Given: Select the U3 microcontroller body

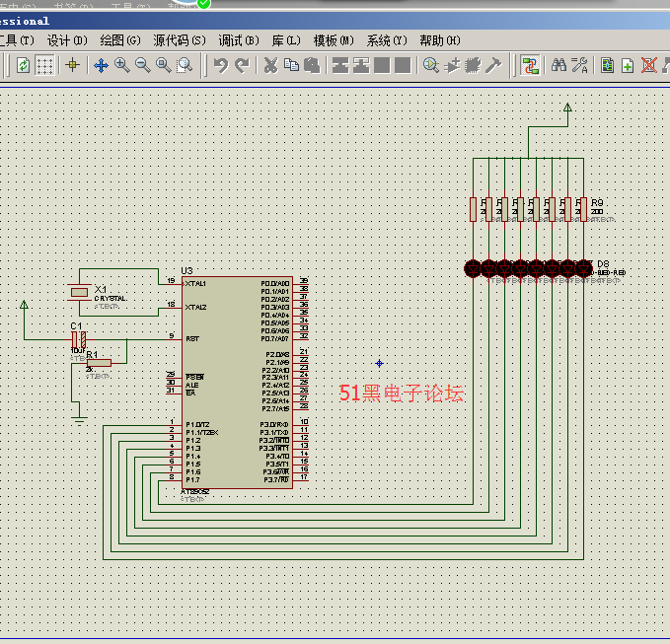Looking at the screenshot, I should click(x=237, y=383).
